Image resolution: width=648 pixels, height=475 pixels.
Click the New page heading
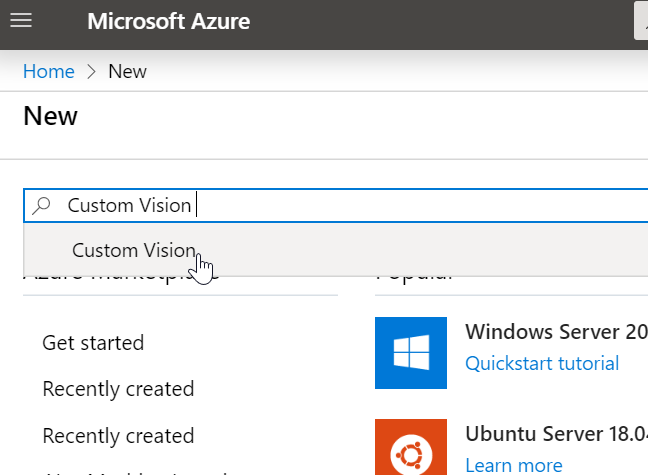[x=50, y=116]
